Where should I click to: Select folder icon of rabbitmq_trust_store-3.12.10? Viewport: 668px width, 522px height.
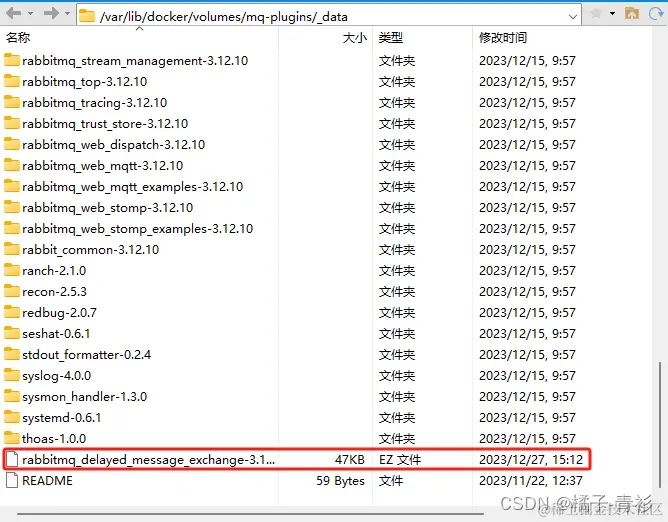point(12,123)
